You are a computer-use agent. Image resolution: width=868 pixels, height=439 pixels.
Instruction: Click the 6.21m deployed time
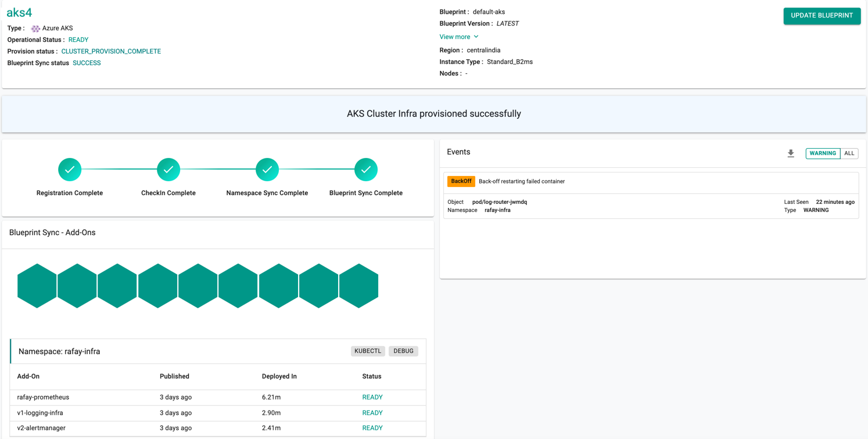(x=271, y=398)
